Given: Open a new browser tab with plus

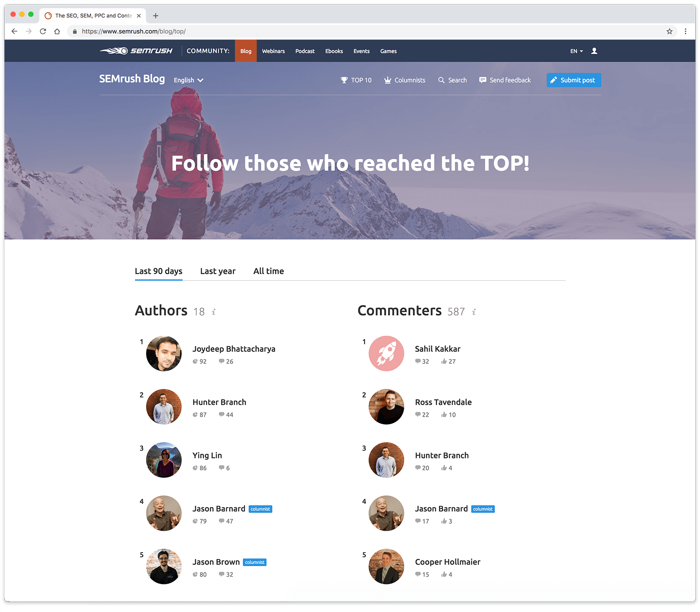Looking at the screenshot, I should [155, 16].
